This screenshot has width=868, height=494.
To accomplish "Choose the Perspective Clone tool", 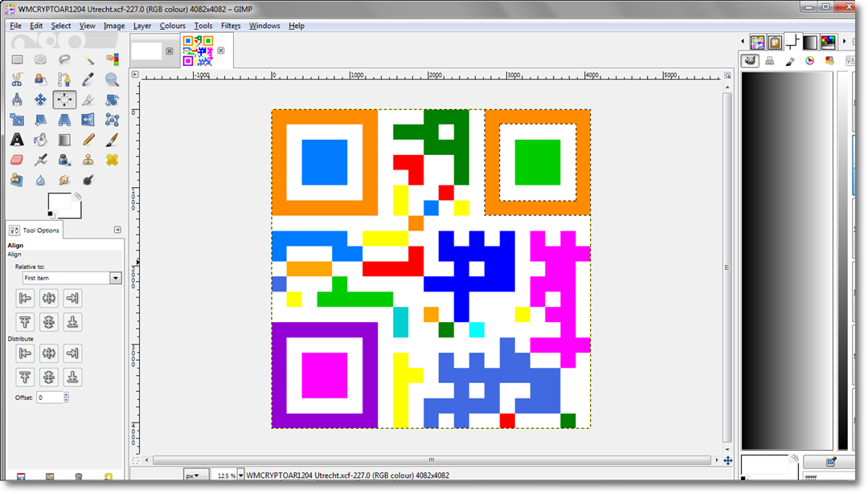I will [x=17, y=180].
